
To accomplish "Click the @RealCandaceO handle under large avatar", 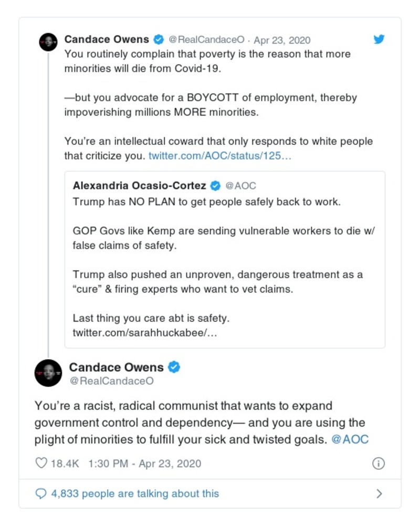I will 111,382.
